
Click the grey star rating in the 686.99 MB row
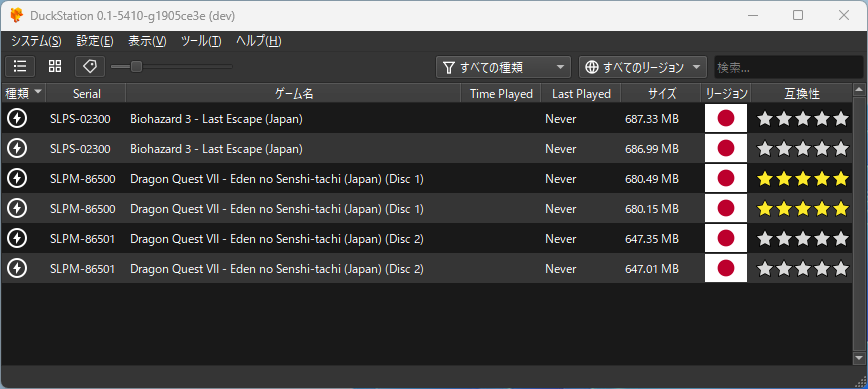coord(803,148)
